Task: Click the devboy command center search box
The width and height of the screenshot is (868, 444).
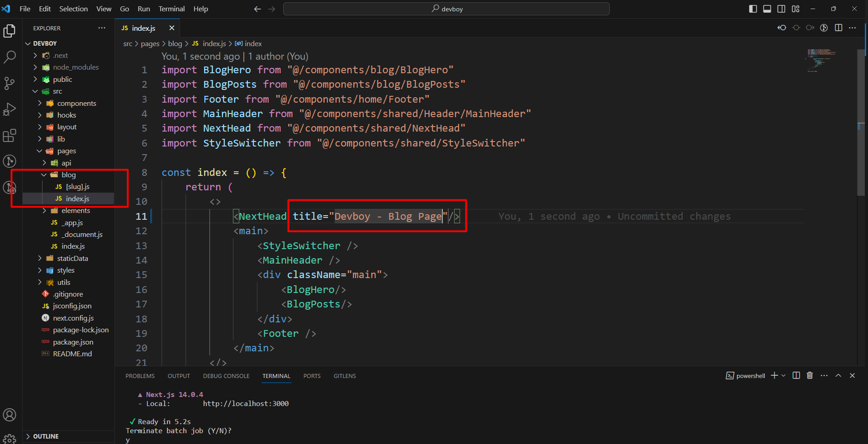Action: [446, 9]
